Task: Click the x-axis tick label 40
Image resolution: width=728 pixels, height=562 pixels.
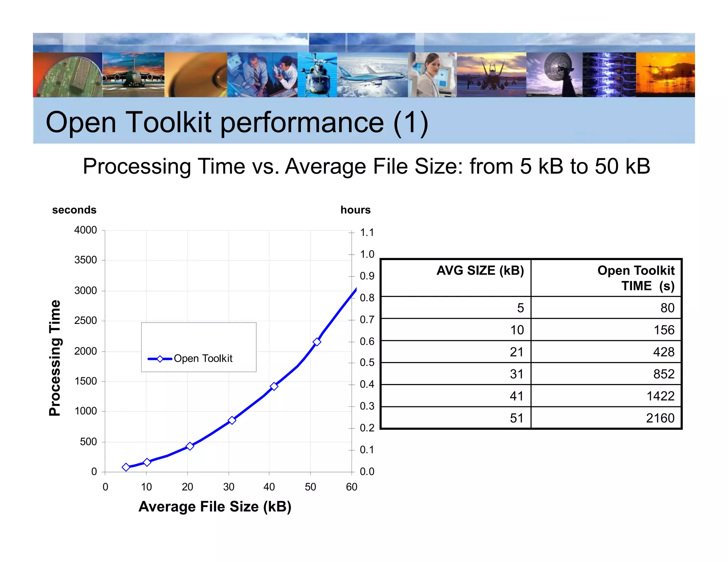Action: (269, 487)
